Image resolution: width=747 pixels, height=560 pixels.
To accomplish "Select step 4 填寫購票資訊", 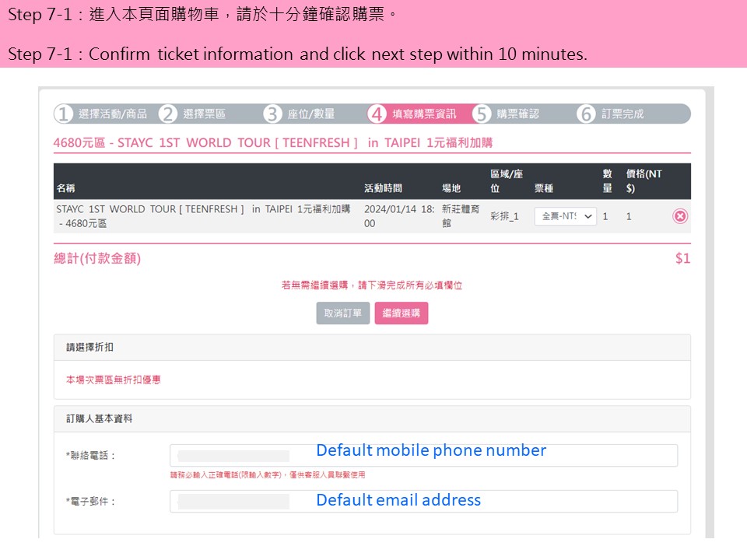I will pyautogui.click(x=412, y=114).
